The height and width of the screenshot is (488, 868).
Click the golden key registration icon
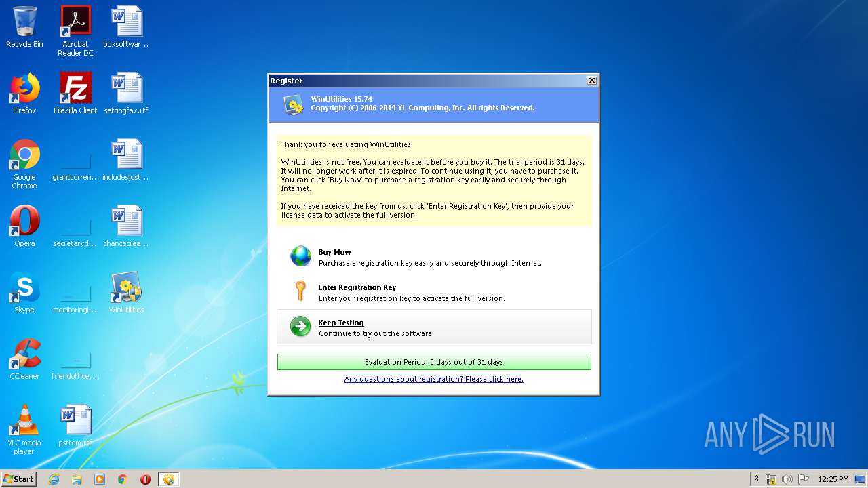click(300, 291)
